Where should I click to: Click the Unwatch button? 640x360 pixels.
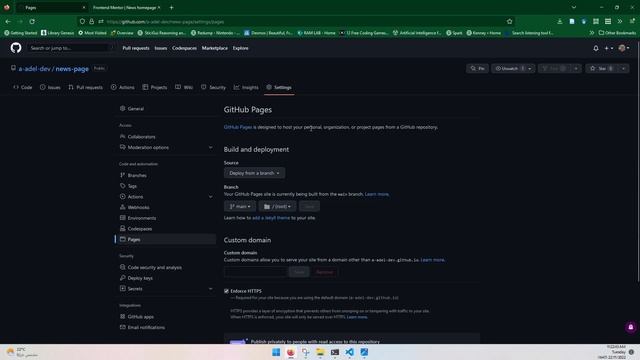point(509,69)
